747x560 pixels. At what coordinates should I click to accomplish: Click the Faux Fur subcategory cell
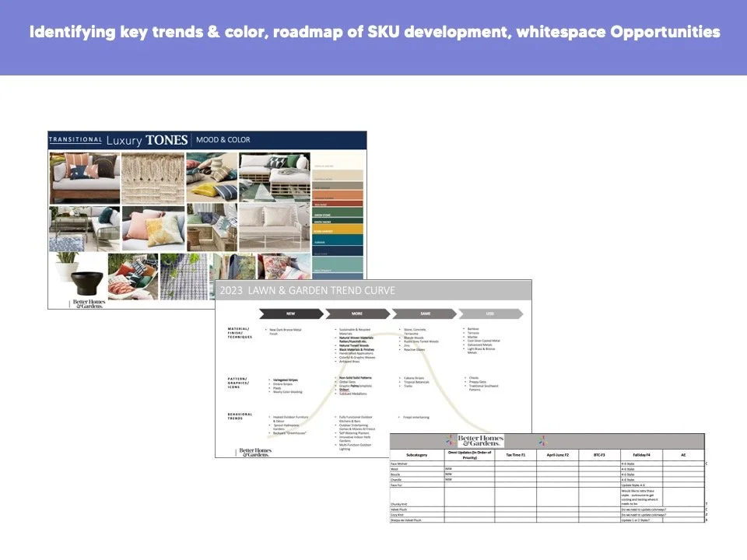click(417, 485)
